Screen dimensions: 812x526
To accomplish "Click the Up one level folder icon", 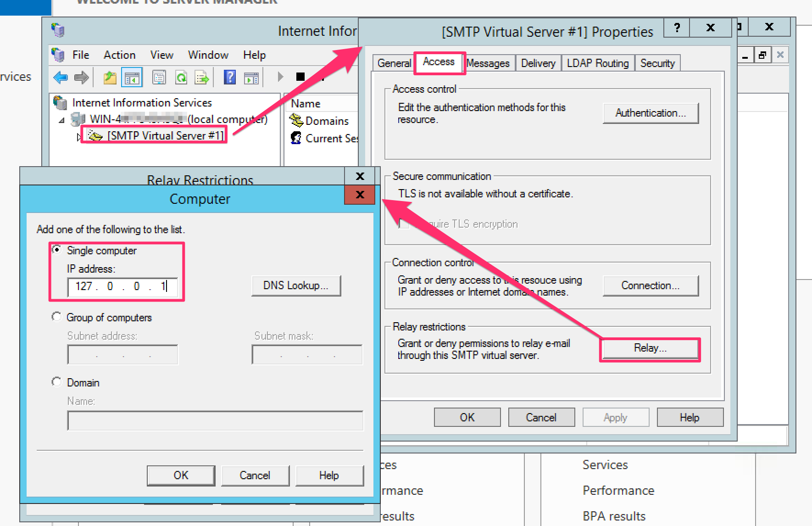I will pyautogui.click(x=110, y=77).
